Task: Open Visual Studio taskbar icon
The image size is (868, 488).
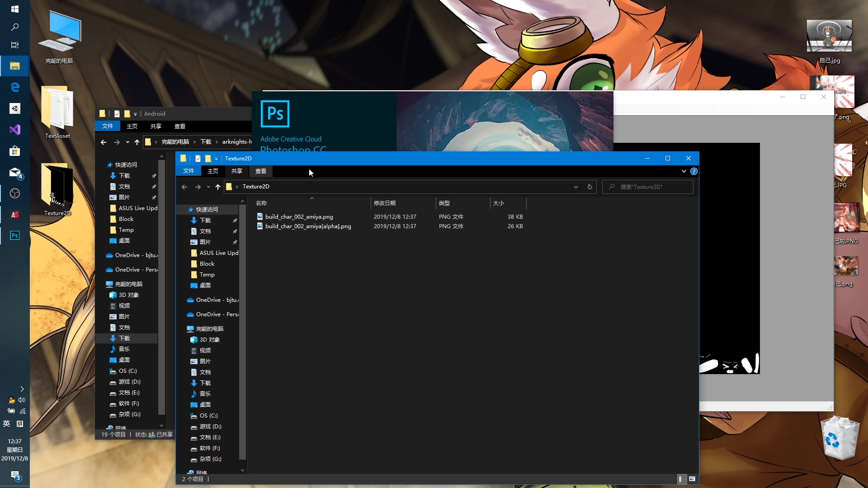Action: pyautogui.click(x=14, y=130)
